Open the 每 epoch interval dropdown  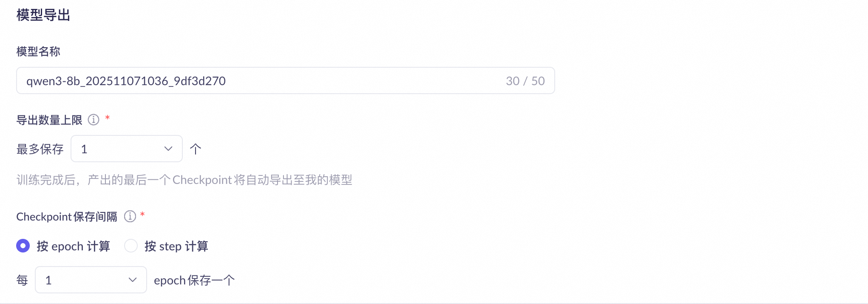pos(91,280)
